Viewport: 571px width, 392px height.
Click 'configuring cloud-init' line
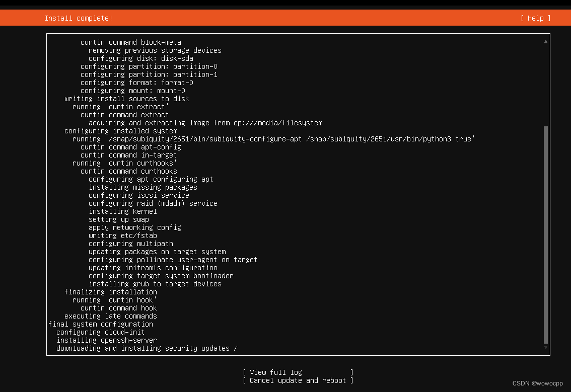101,332
